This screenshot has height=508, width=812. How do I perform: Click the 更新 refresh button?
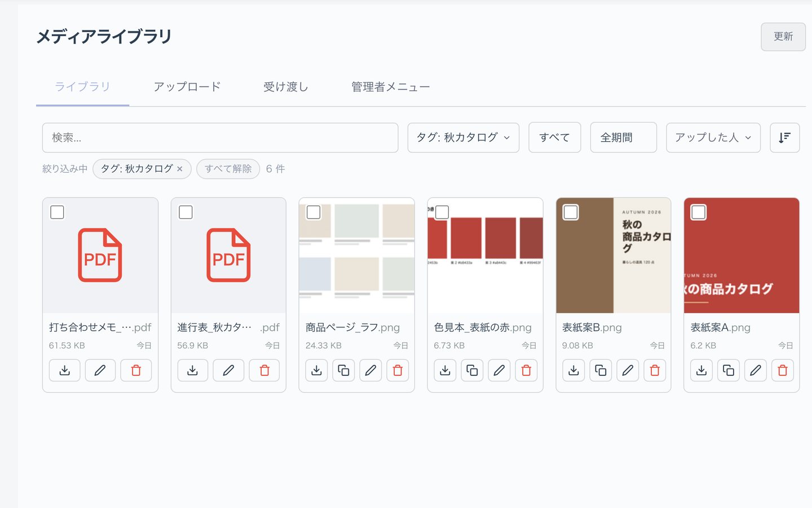pyautogui.click(x=783, y=37)
